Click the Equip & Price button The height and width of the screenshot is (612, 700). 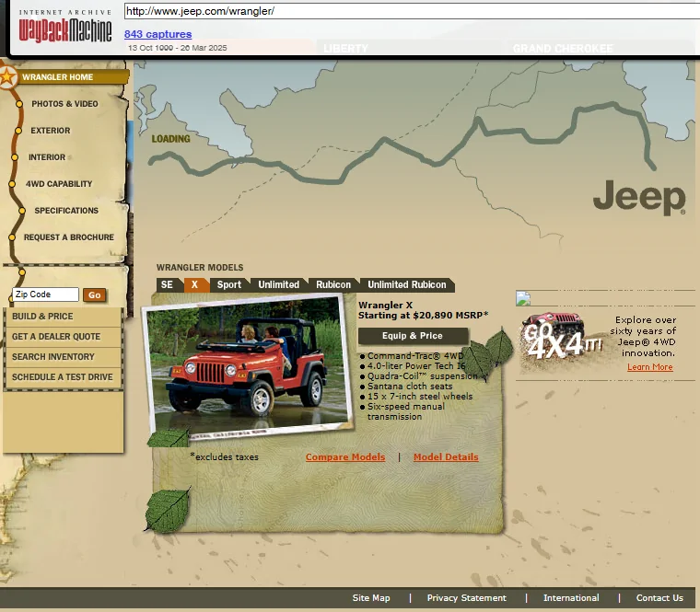point(413,336)
